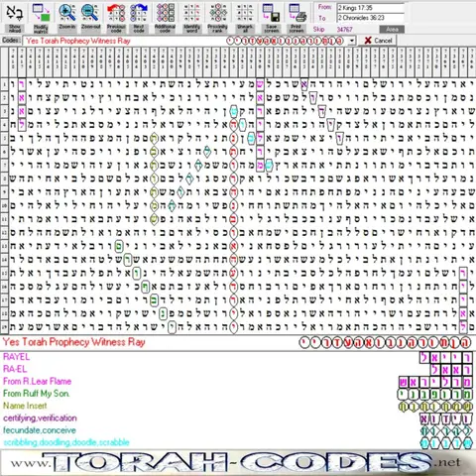Click the grey Area button
This screenshot has width=476, height=476.
[x=392, y=30]
